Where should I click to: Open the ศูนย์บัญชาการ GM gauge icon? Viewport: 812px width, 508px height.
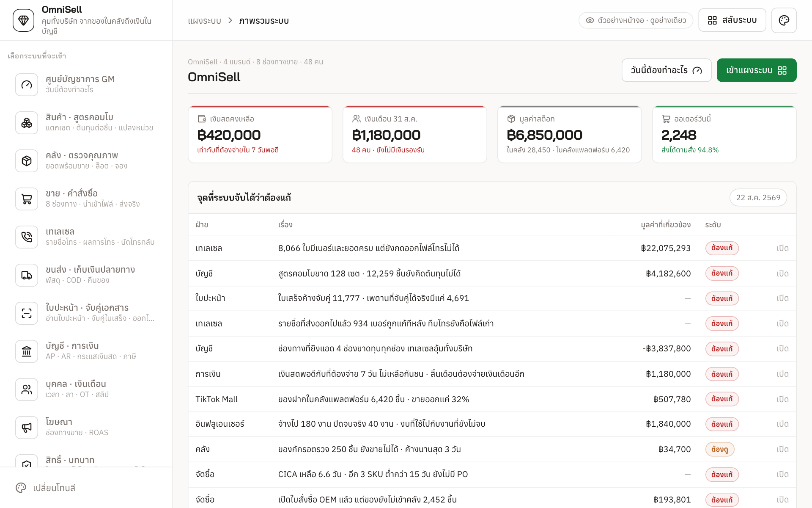pos(27,85)
